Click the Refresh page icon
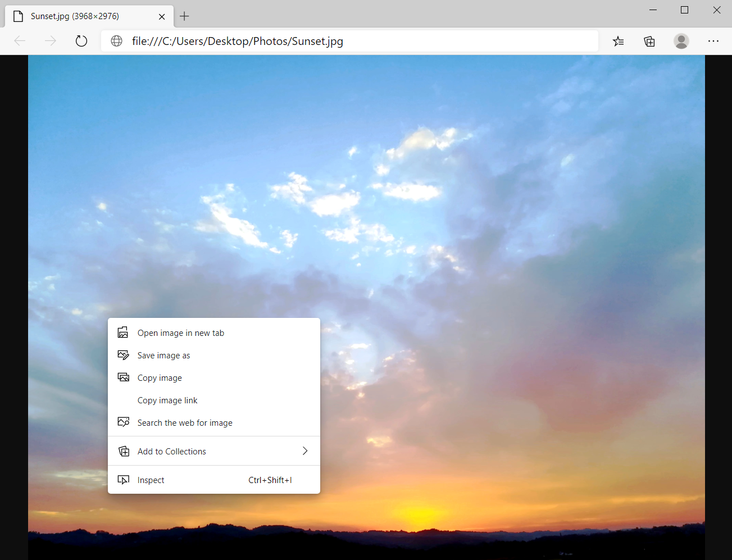732x560 pixels. tap(81, 41)
